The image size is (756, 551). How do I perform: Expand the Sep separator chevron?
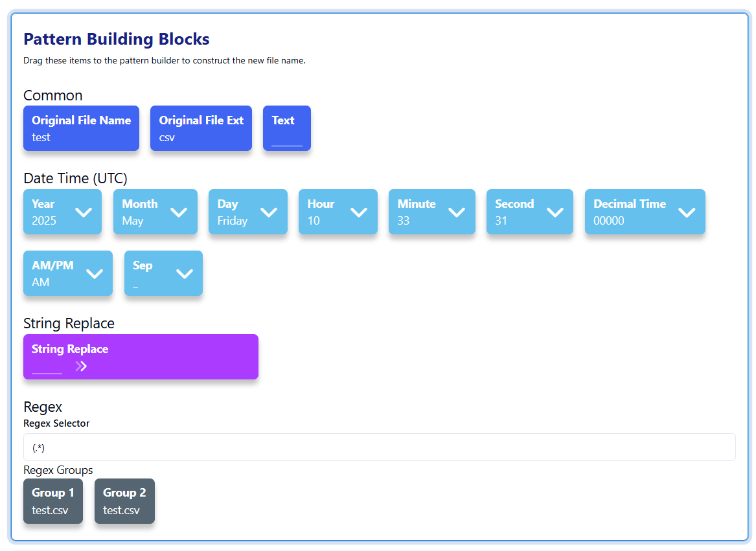(185, 274)
